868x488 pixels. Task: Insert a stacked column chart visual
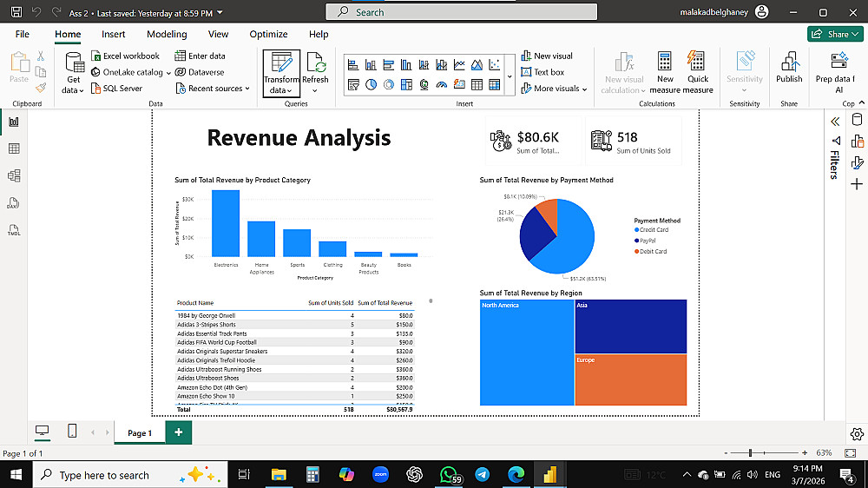(371, 65)
